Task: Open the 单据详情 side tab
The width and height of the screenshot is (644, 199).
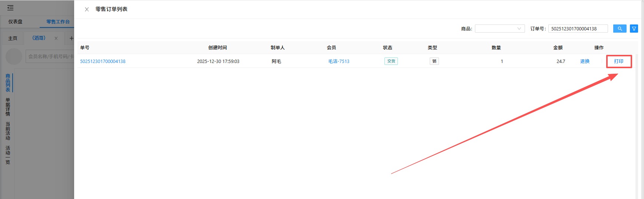Action: coord(8,107)
